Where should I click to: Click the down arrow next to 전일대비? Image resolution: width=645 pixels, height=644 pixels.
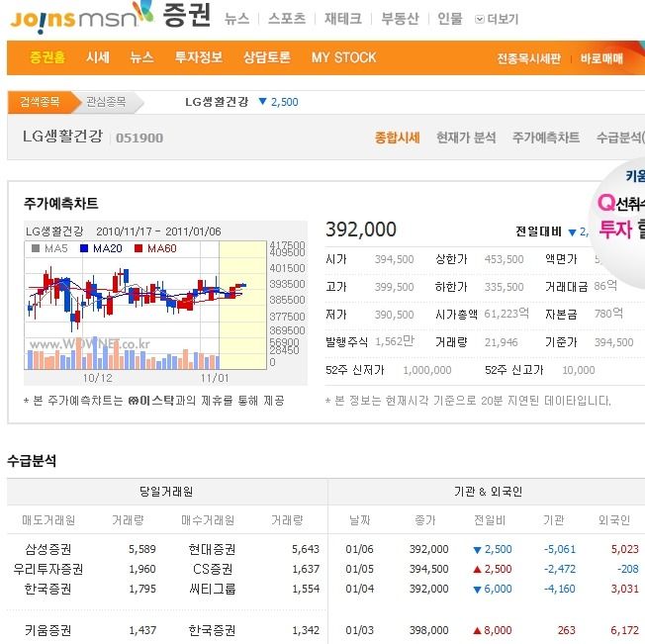[572, 232]
